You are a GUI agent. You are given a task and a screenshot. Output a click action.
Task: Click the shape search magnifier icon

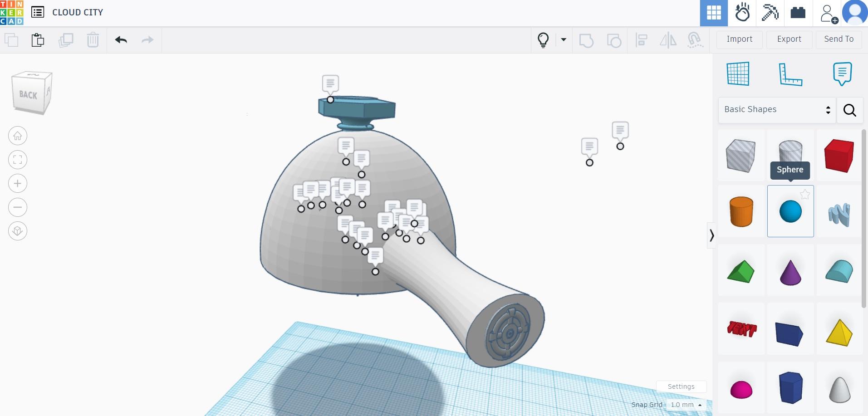pos(849,110)
